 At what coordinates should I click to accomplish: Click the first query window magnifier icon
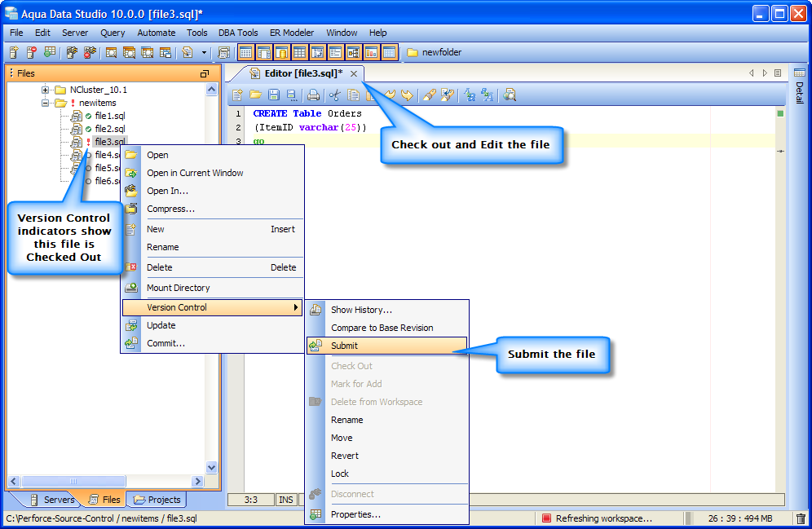coord(111,52)
